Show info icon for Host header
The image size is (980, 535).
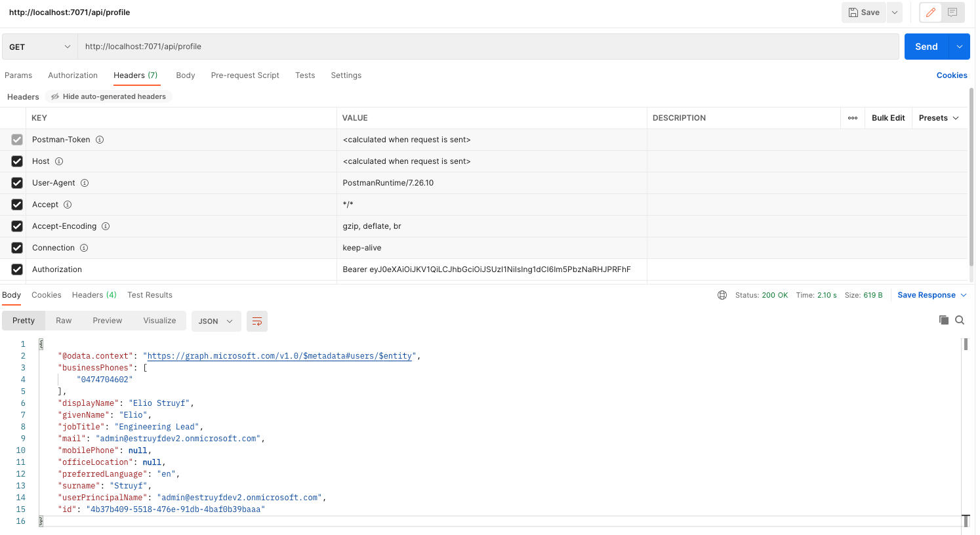pos(59,161)
